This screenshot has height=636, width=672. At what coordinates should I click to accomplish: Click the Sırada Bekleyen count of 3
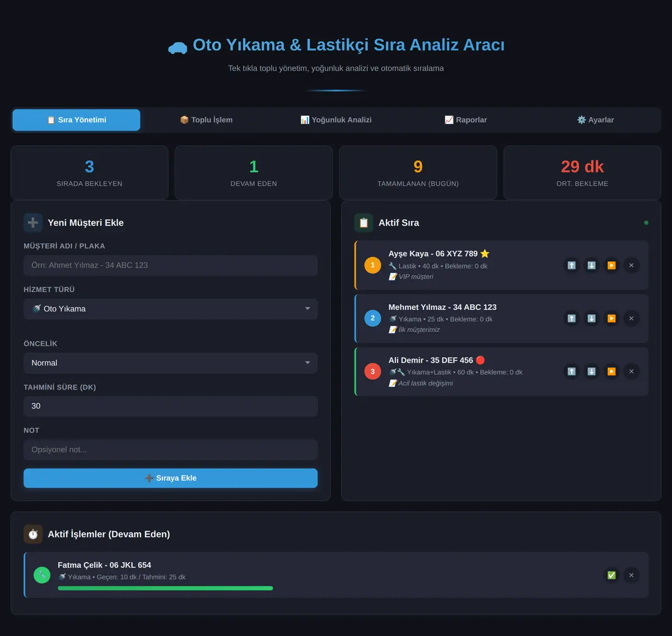90,166
